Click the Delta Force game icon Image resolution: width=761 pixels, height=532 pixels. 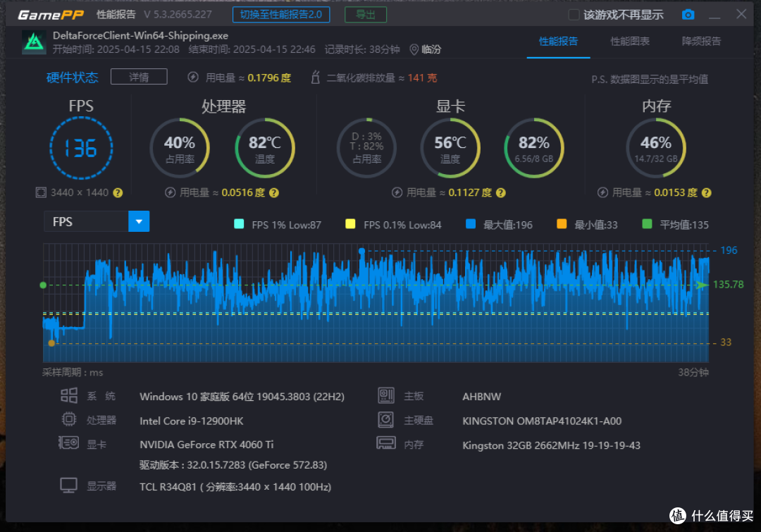coord(34,42)
